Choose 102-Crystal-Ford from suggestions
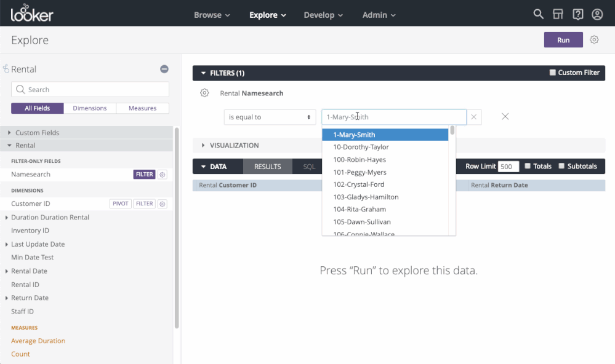The height and width of the screenshot is (364, 615). coord(385,184)
